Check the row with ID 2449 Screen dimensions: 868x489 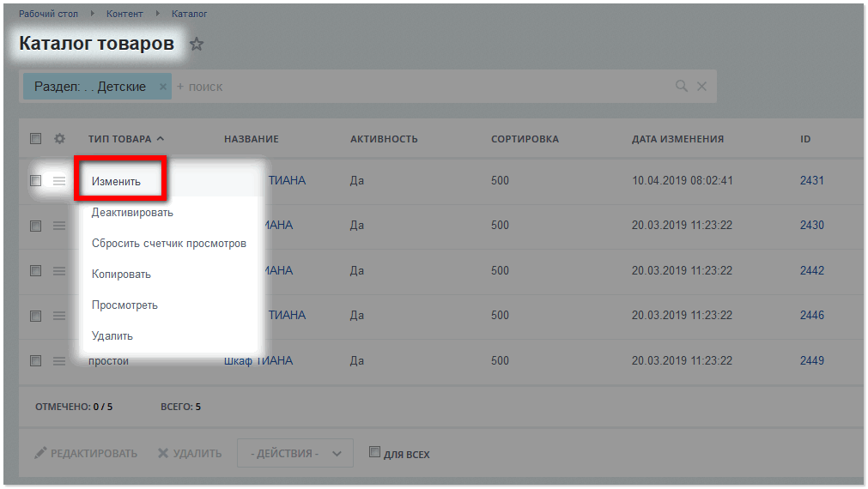coord(35,360)
